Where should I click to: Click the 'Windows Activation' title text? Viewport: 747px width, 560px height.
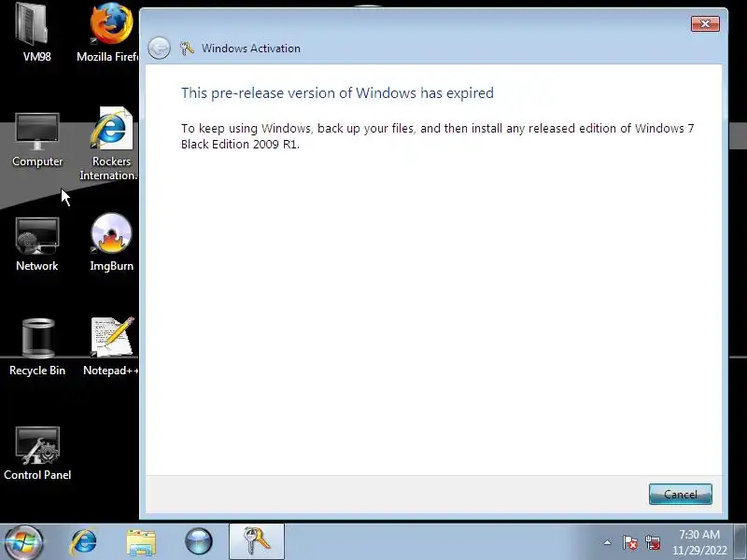(x=251, y=49)
